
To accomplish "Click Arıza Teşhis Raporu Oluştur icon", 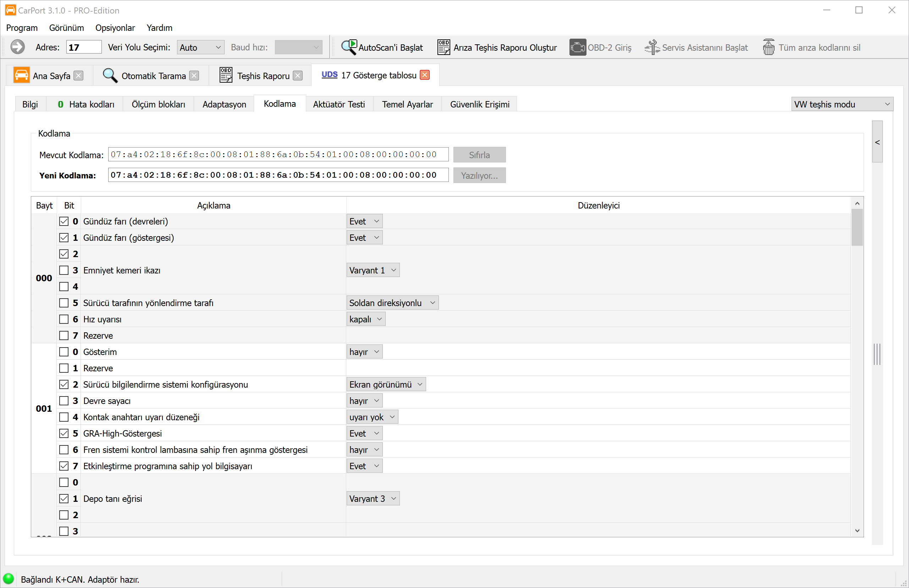I will pyautogui.click(x=444, y=48).
